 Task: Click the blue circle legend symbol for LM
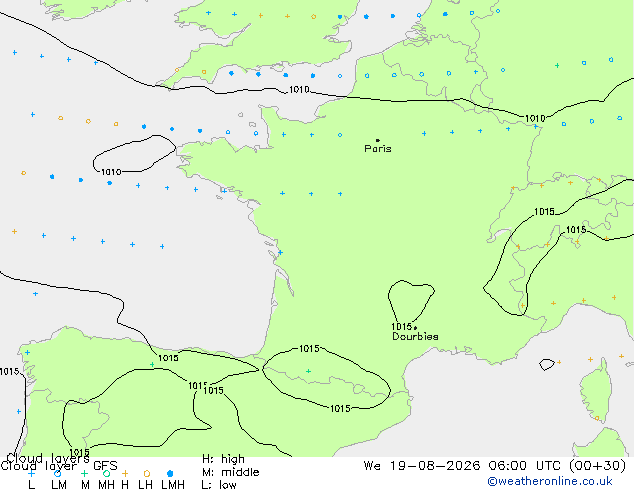57,473
